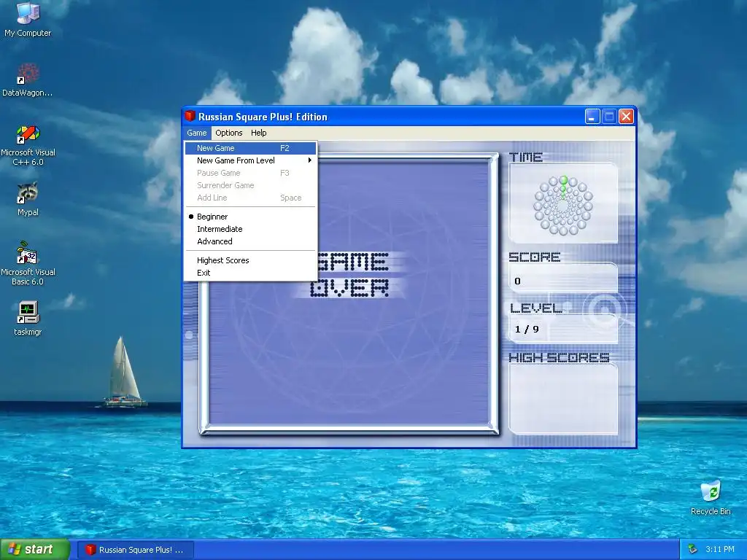Click the red cube title bar icon
Screen dimensions: 747x560
(190, 116)
